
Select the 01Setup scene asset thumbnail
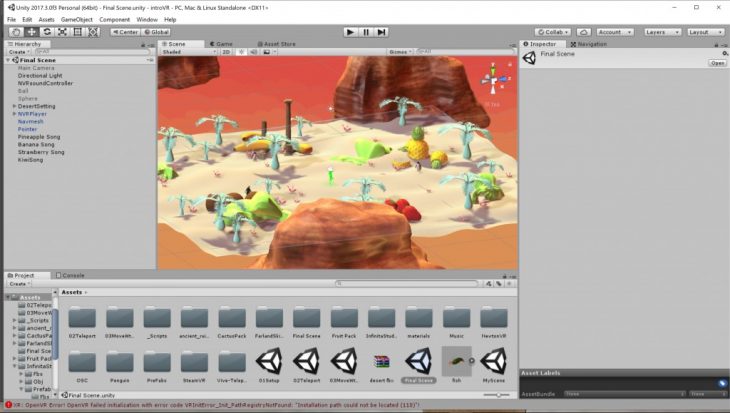[269, 361]
